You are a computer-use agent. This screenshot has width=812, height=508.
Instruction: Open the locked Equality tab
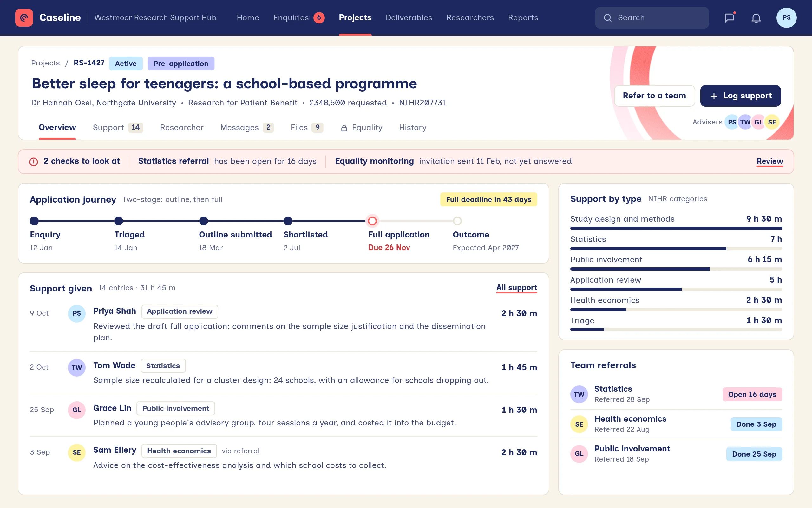(x=361, y=128)
